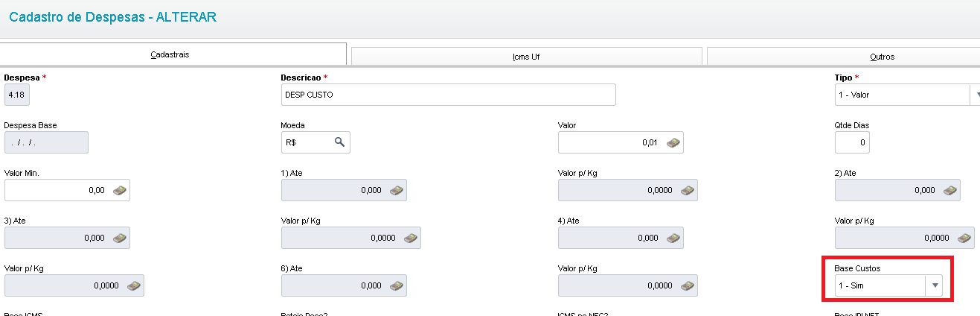980x316 pixels.
Task: Select the Qtde Dias input box
Action: coord(852,142)
